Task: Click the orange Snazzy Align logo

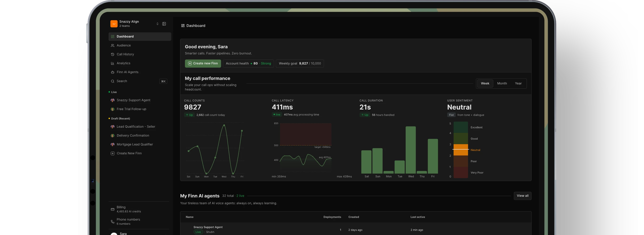Action: [114, 24]
